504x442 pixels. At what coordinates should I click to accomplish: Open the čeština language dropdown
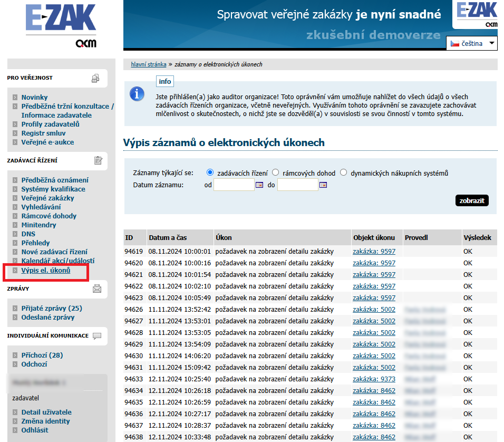coord(472,44)
